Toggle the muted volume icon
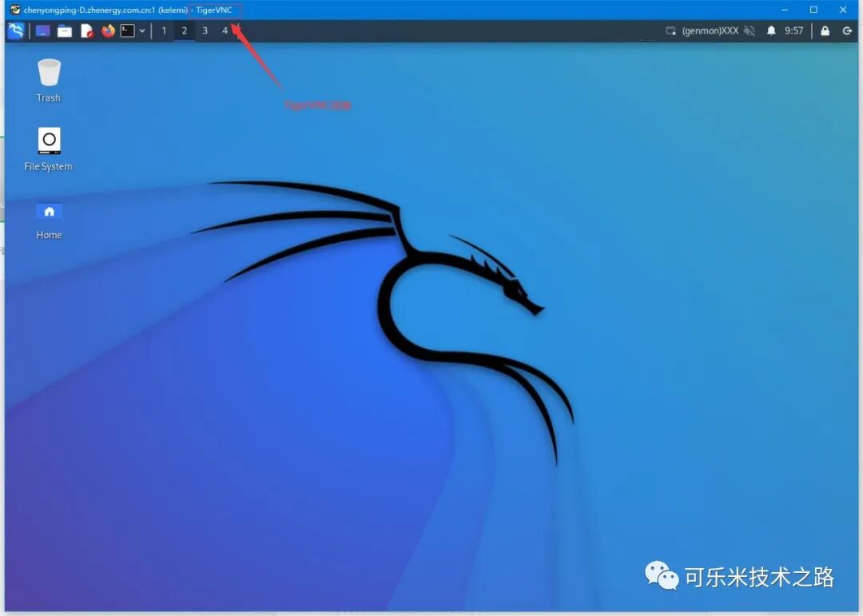The image size is (863, 616). click(x=749, y=31)
